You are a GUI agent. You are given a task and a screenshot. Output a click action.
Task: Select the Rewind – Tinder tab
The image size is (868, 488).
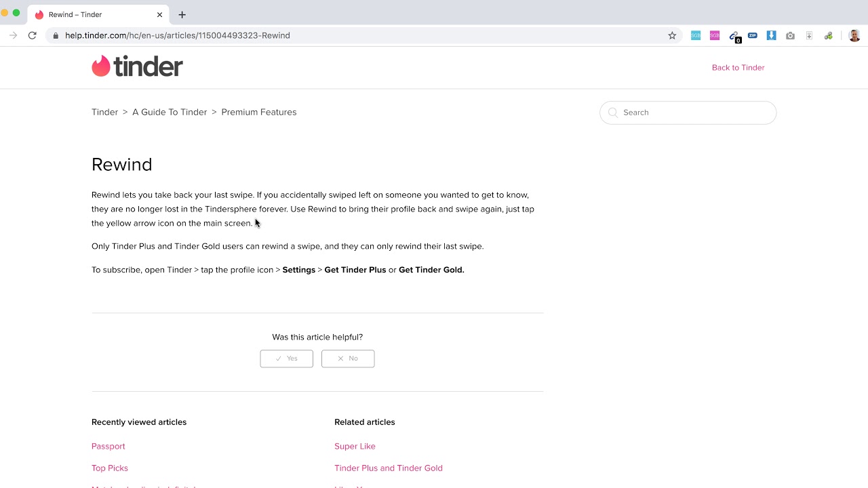pos(88,14)
